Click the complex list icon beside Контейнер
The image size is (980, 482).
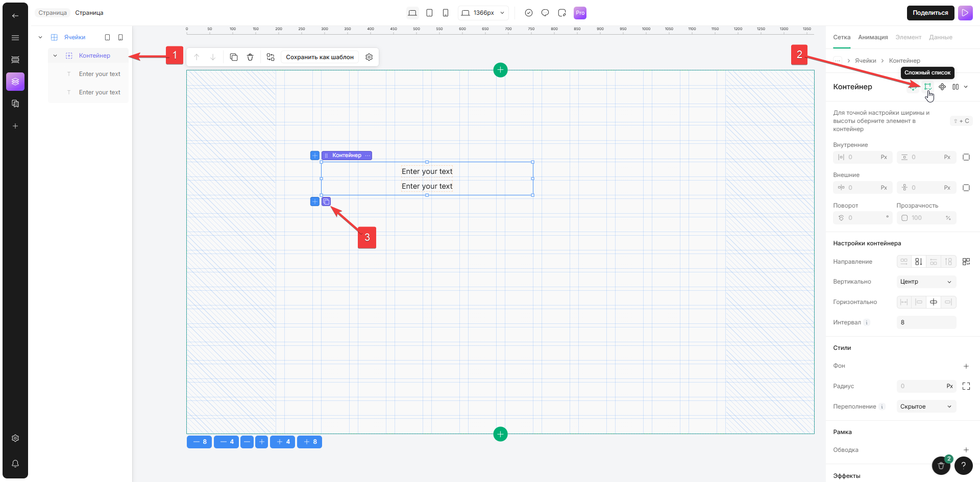click(927, 87)
